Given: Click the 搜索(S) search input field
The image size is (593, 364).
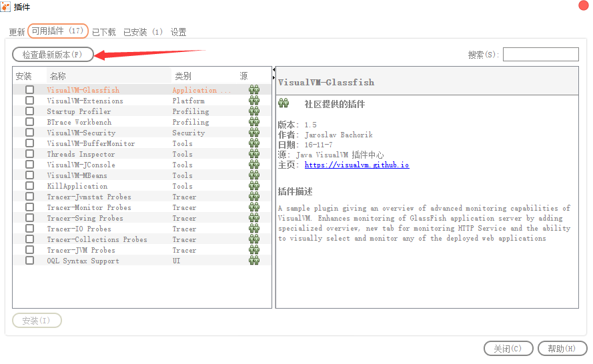Looking at the screenshot, I should pos(541,55).
